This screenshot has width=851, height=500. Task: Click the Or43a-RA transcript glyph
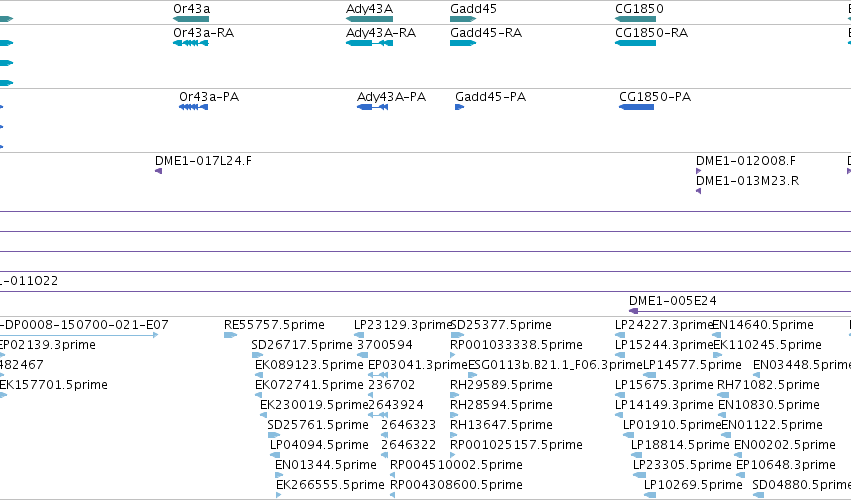point(191,43)
